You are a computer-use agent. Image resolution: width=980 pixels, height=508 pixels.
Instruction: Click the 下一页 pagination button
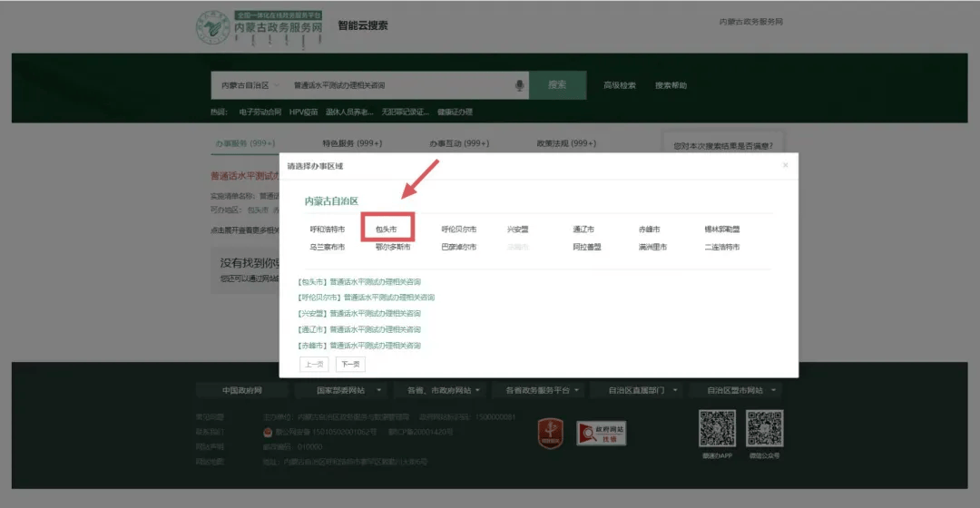tap(350, 364)
